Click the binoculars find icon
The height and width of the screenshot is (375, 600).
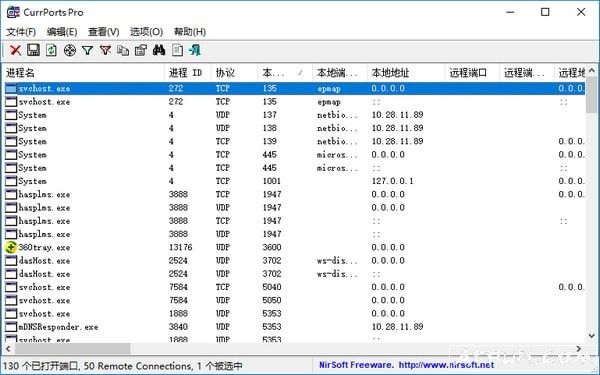tap(159, 50)
